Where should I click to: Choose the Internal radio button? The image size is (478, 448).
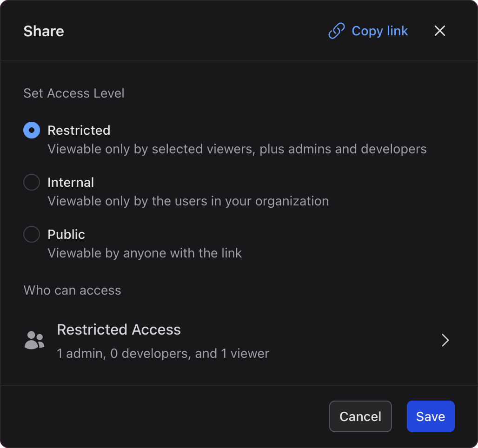click(x=32, y=183)
